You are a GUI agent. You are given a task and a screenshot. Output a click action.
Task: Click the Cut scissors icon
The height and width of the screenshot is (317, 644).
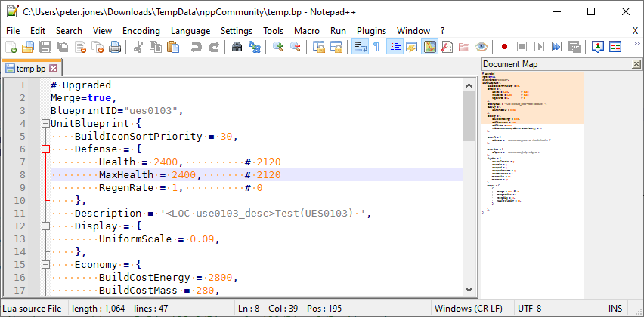pos(138,47)
